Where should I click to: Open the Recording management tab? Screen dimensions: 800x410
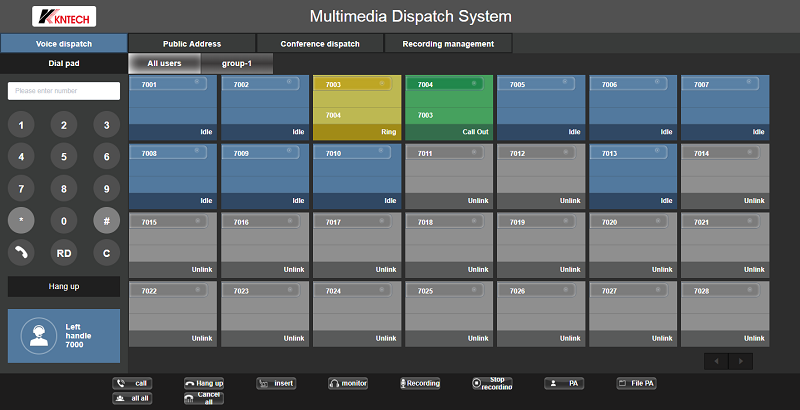click(448, 44)
